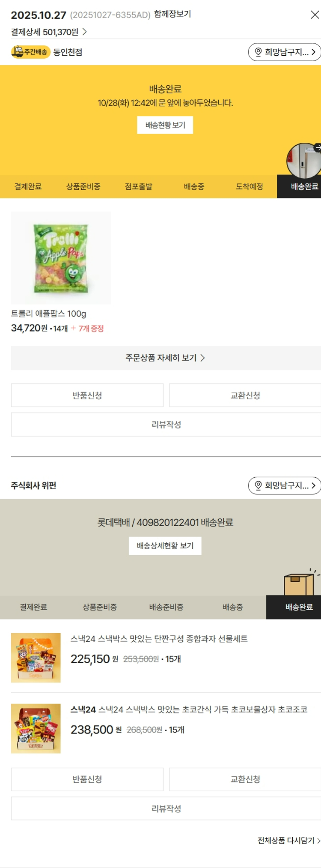Click first 교환신청 button for 동인천점
This screenshot has width=321, height=868.
click(245, 395)
